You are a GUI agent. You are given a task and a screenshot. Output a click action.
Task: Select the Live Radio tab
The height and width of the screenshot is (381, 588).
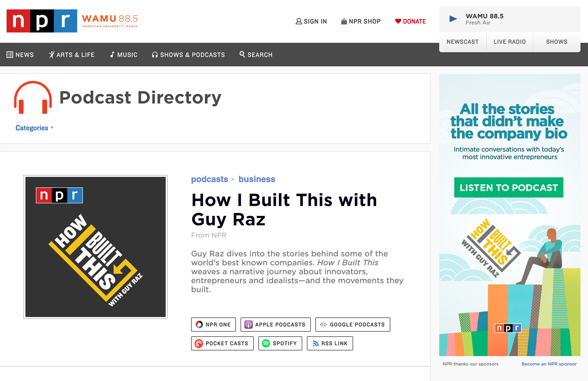510,42
